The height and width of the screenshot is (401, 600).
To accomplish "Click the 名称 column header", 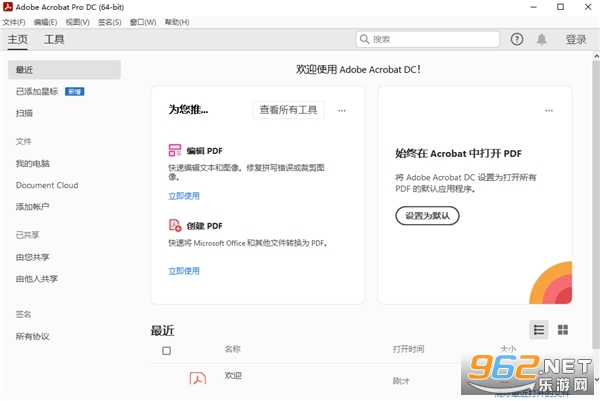I will (x=233, y=349).
